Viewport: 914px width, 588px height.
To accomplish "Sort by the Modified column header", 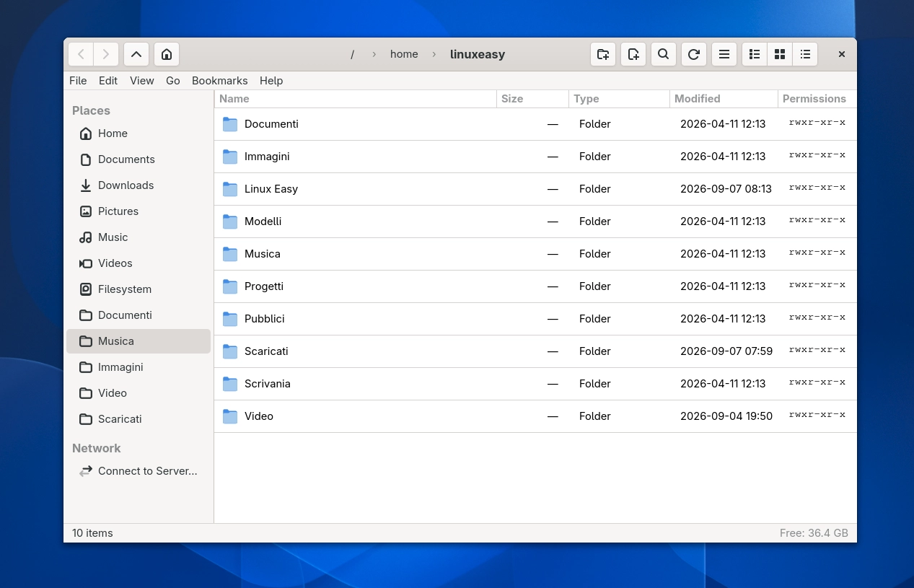I will click(x=724, y=99).
